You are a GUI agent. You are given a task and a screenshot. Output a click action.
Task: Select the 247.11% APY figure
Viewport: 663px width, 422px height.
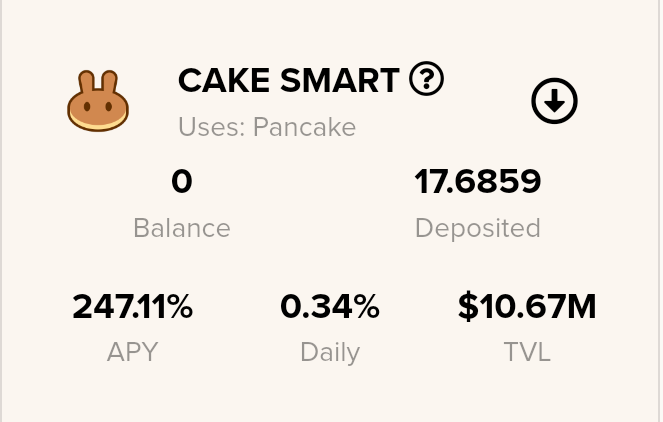coord(132,306)
